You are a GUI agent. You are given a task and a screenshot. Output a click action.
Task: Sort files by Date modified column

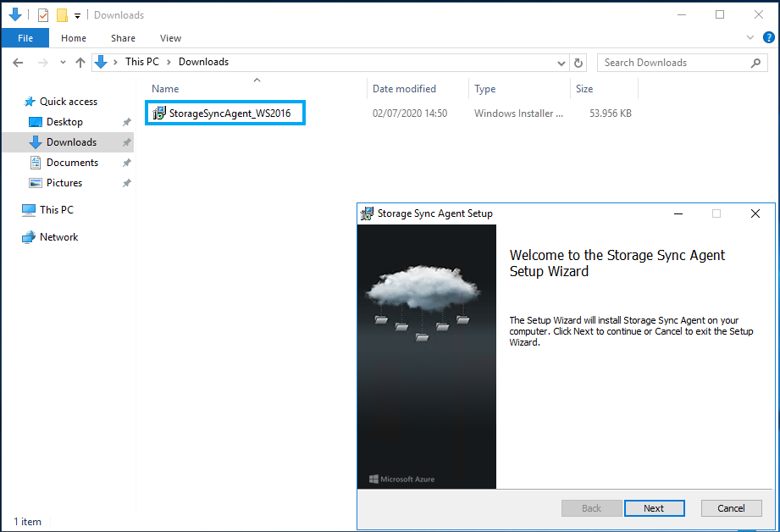[405, 89]
